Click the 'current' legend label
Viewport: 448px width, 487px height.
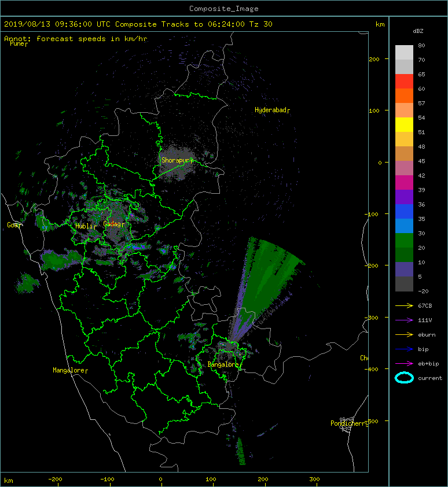click(430, 378)
